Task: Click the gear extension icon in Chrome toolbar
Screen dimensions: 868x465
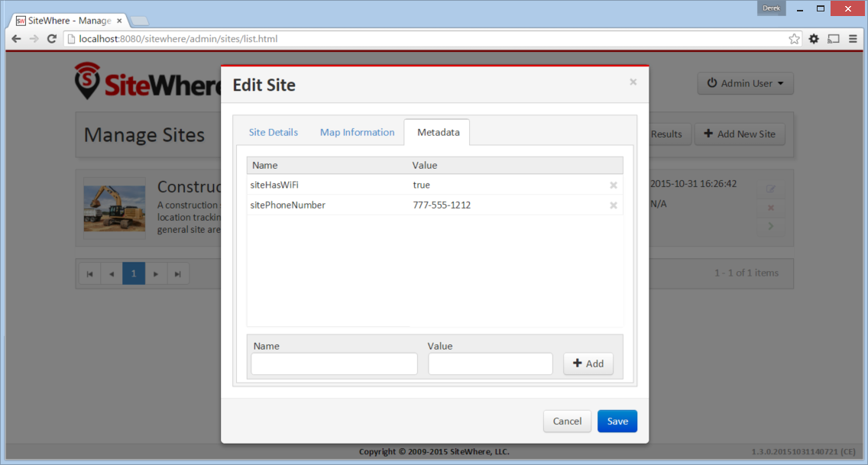Action: point(814,39)
